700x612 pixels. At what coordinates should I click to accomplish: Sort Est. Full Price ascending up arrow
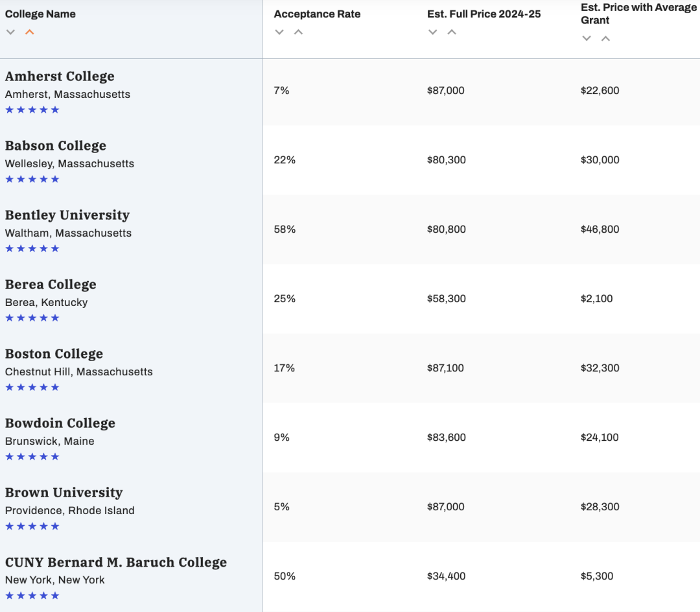pyautogui.click(x=452, y=32)
